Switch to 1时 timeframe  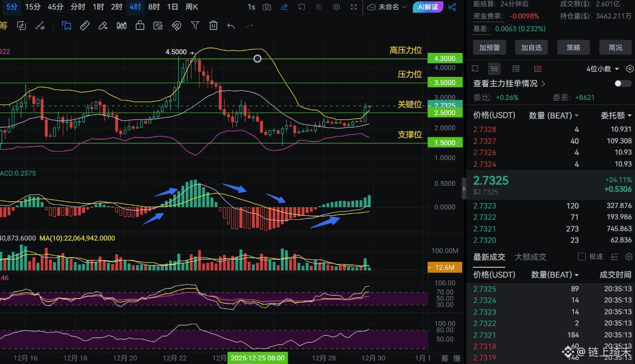coord(98,7)
